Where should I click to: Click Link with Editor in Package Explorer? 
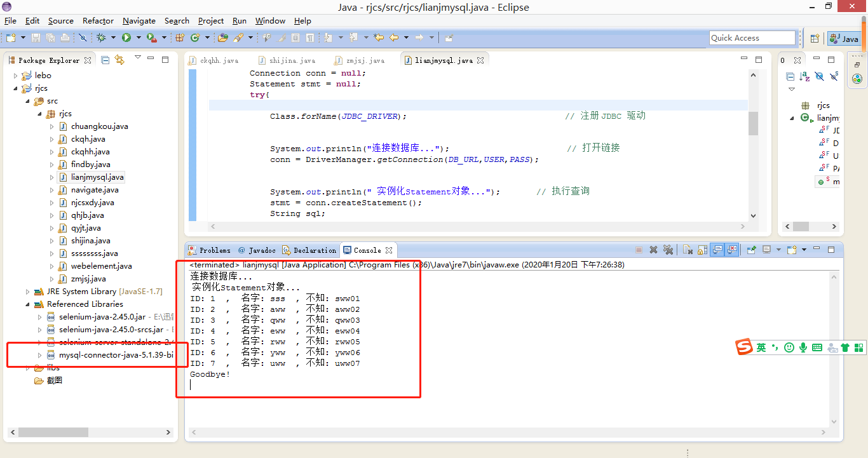pos(119,60)
